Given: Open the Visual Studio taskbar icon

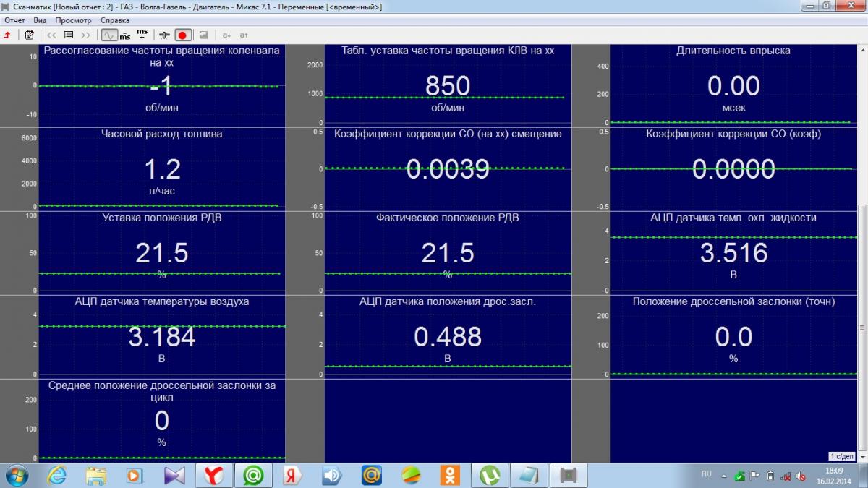Looking at the screenshot, I should [x=174, y=475].
